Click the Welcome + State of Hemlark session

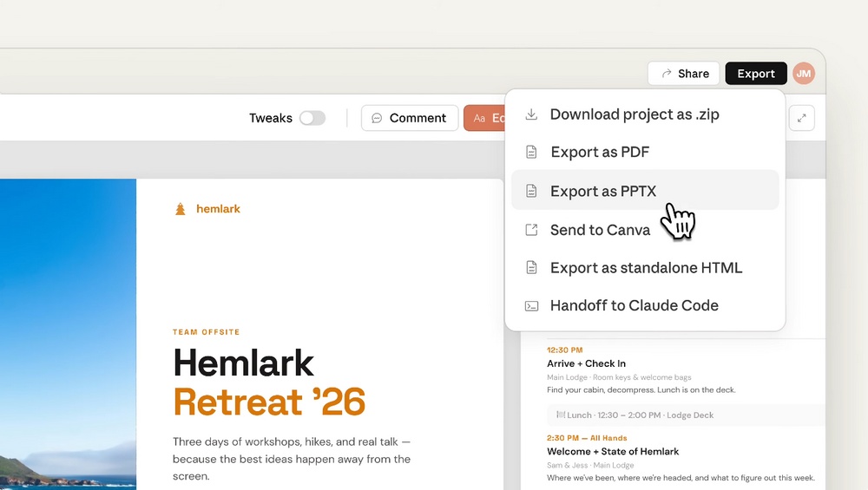pyautogui.click(x=613, y=452)
